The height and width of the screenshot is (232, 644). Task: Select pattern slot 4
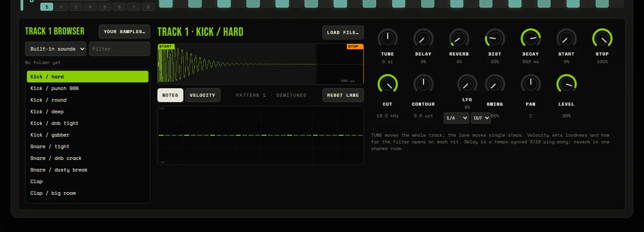pyautogui.click(x=90, y=7)
